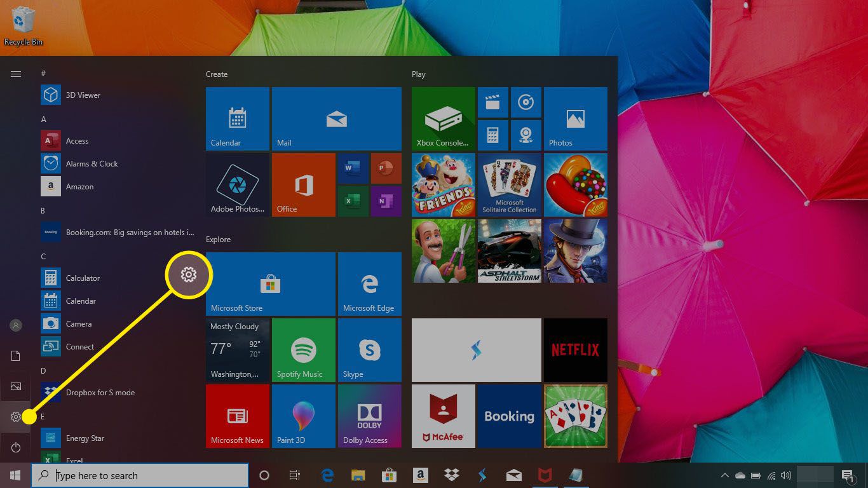
Task: Launch the Microsoft Solitaire Collection tile
Action: click(509, 184)
